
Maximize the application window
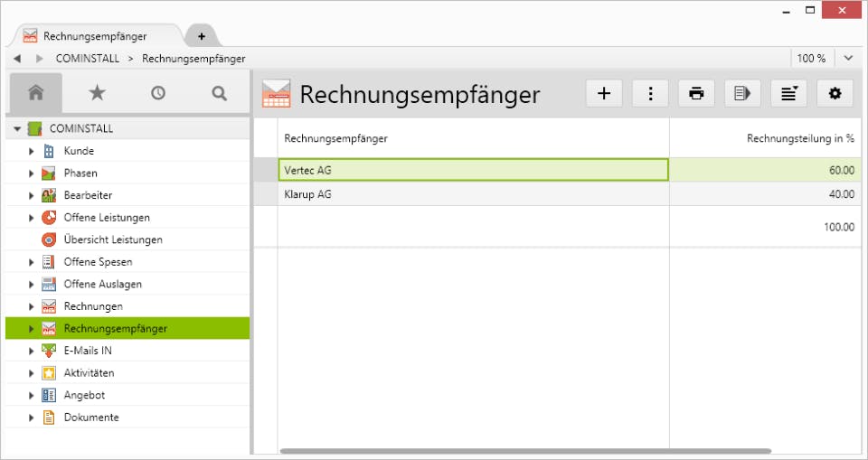coord(810,10)
